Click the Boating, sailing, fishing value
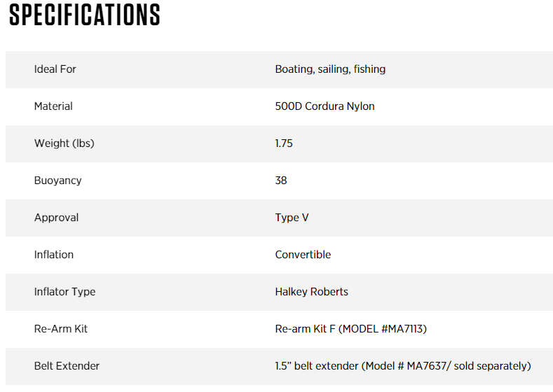Image resolution: width=553 pixels, height=392 pixels. coord(330,69)
